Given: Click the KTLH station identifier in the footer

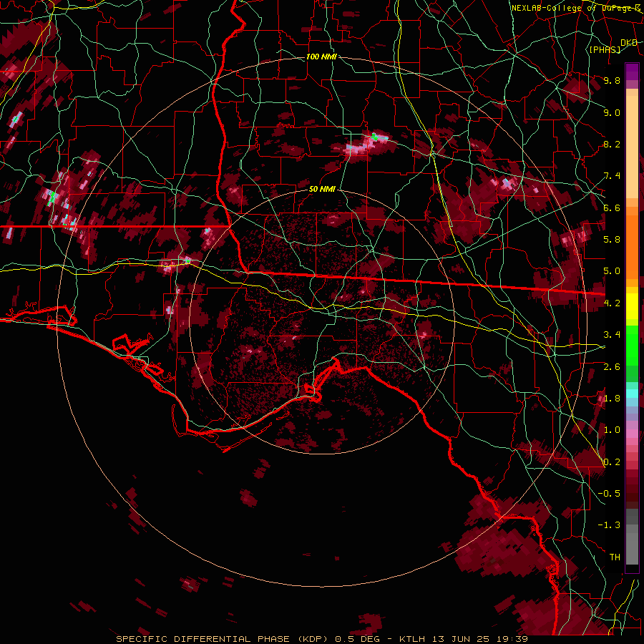Looking at the screenshot, I should (412, 639).
